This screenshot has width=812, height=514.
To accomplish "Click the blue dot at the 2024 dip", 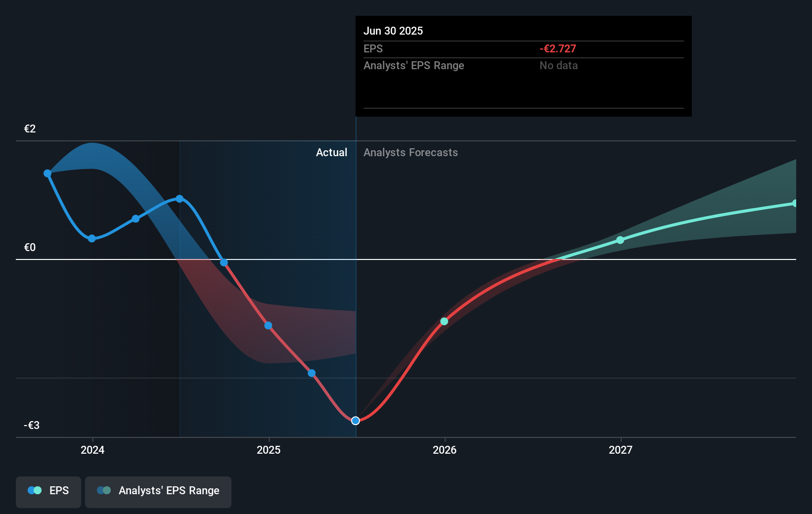I will pos(92,238).
